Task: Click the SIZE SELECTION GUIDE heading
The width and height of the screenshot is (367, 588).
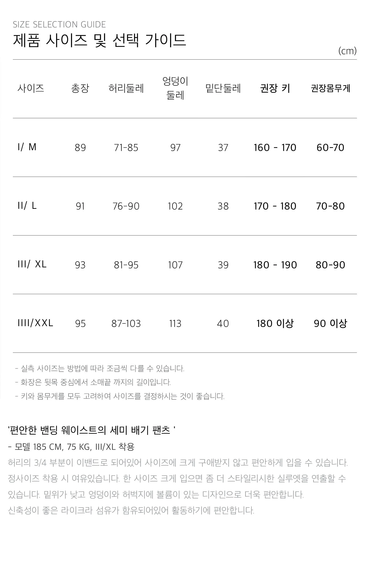Action: [59, 25]
